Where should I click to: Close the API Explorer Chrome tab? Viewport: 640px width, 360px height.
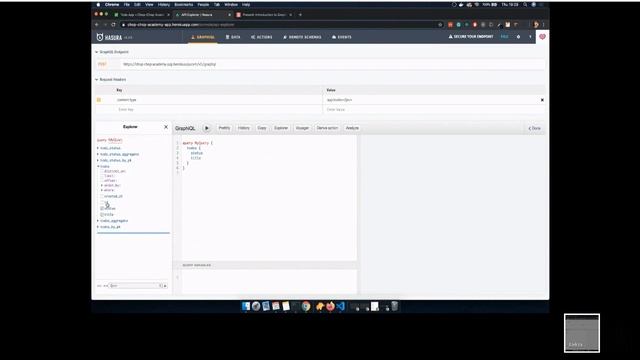coord(229,15)
